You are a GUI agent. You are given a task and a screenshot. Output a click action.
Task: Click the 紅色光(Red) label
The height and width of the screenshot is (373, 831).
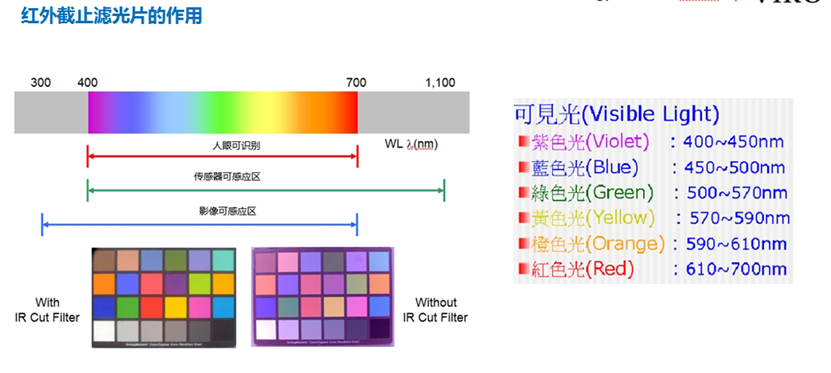(x=583, y=269)
